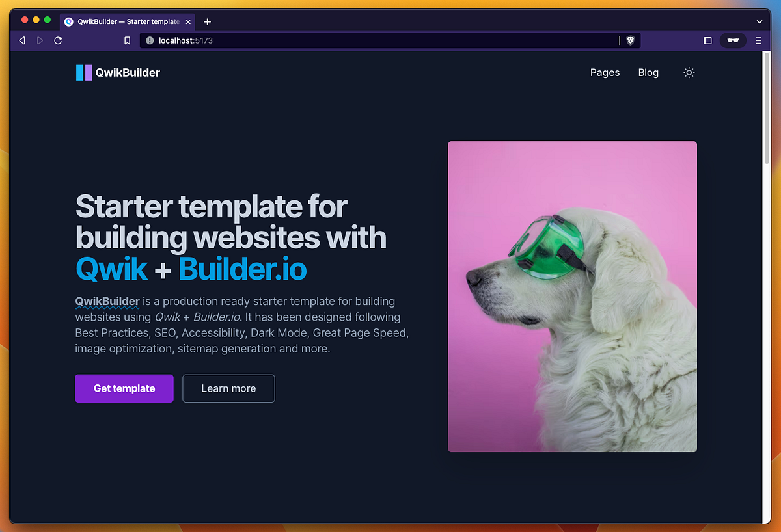Open the QwikBuilder link in the description
This screenshot has width=781, height=532.
tap(107, 301)
